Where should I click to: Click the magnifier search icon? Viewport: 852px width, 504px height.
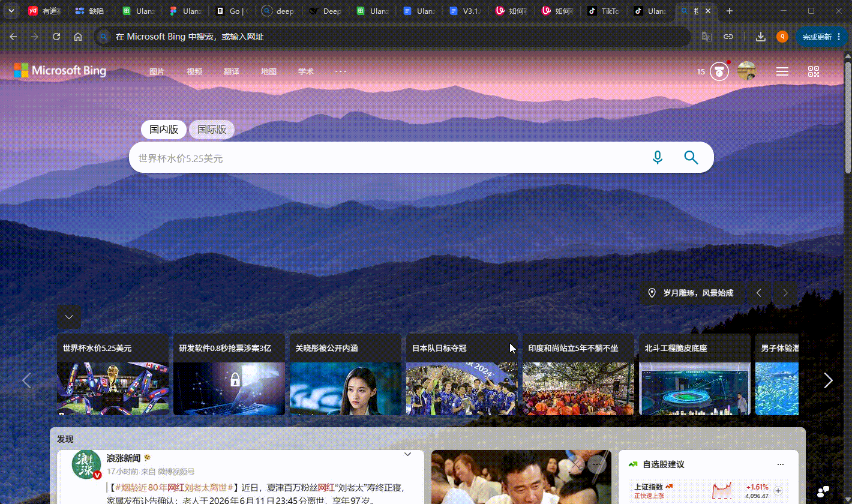[x=691, y=157]
